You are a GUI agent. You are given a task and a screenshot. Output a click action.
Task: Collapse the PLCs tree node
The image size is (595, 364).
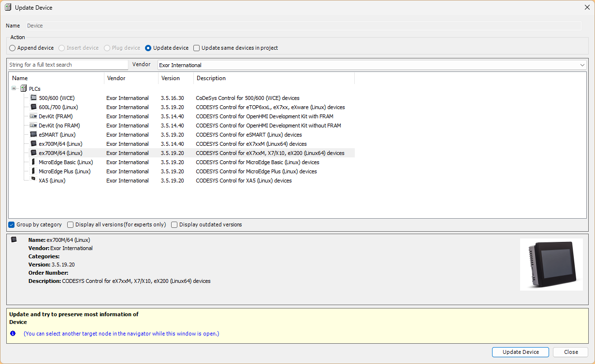pyautogui.click(x=14, y=89)
